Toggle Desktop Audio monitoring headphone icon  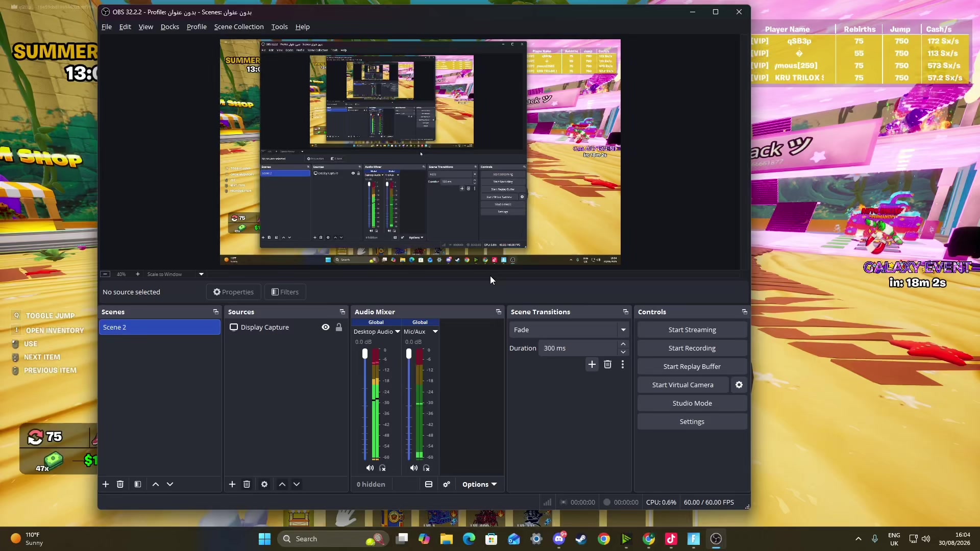click(x=383, y=468)
